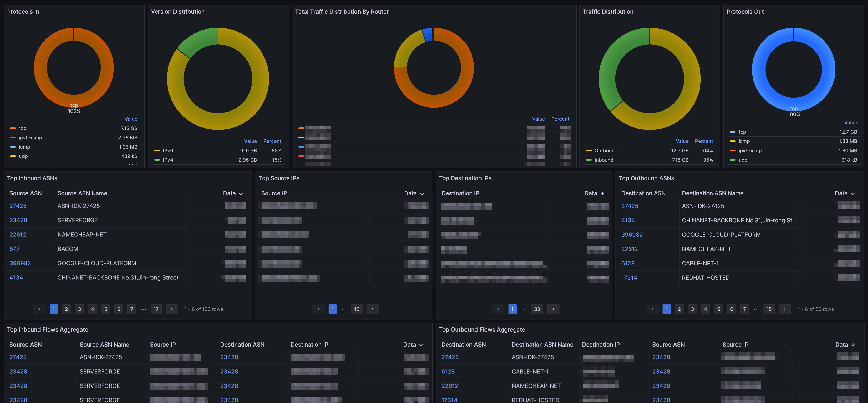This screenshot has width=868, height=403.
Task: Toggle ipv6-icmp series in Protocols In legend
Action: [30, 138]
